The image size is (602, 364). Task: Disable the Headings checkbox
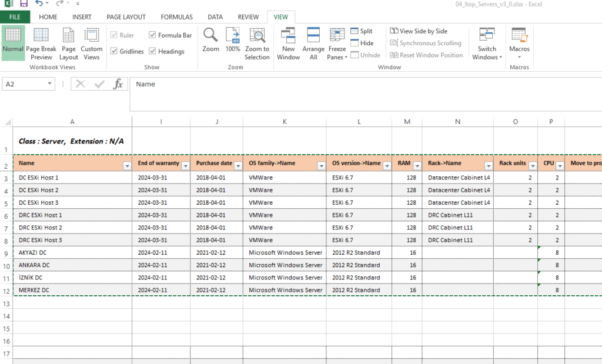(153, 51)
